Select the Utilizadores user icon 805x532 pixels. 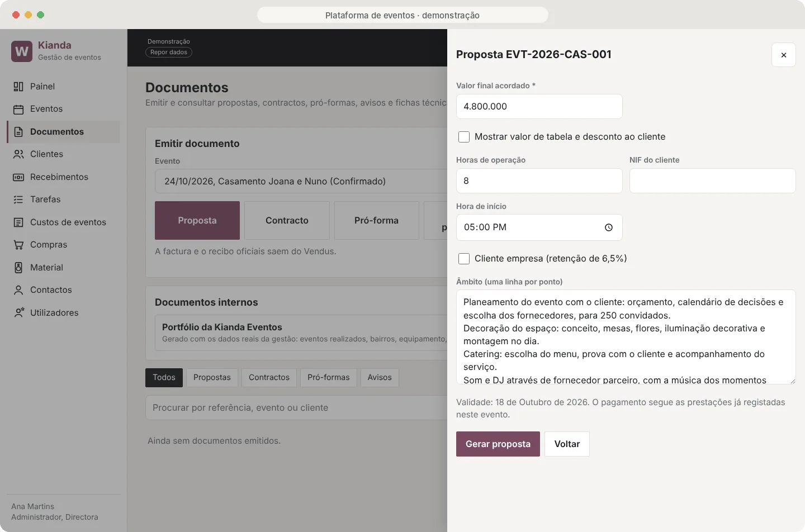click(x=18, y=313)
